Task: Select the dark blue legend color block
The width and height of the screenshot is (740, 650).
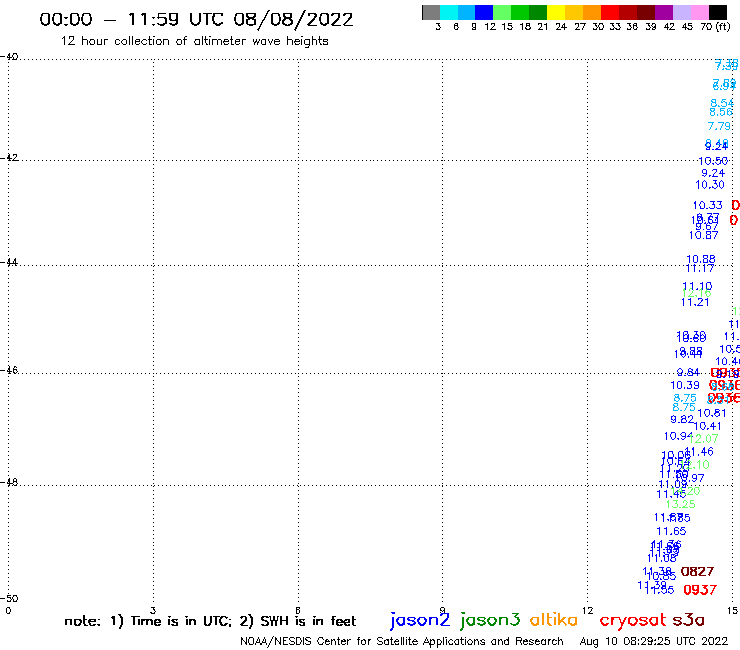Action: (x=484, y=12)
